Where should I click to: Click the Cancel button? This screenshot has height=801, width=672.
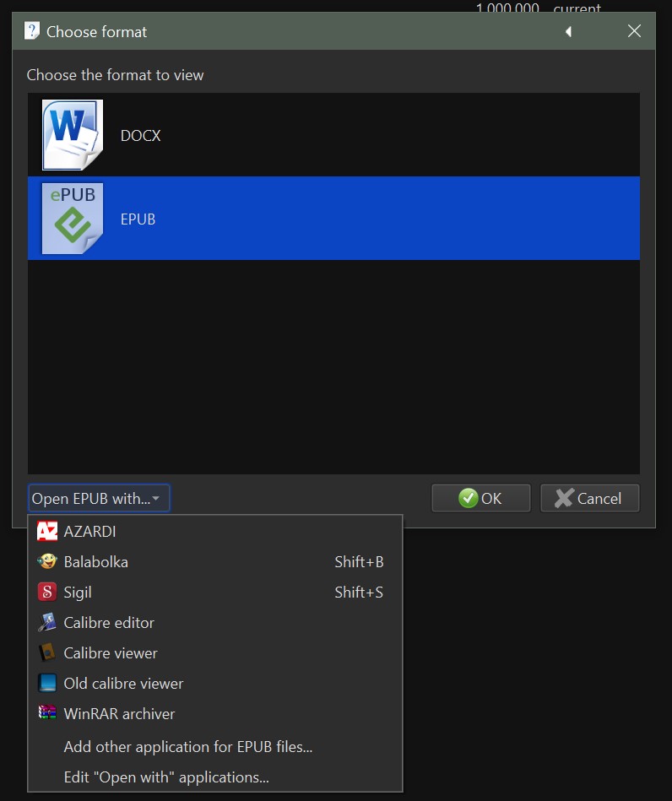tap(590, 498)
